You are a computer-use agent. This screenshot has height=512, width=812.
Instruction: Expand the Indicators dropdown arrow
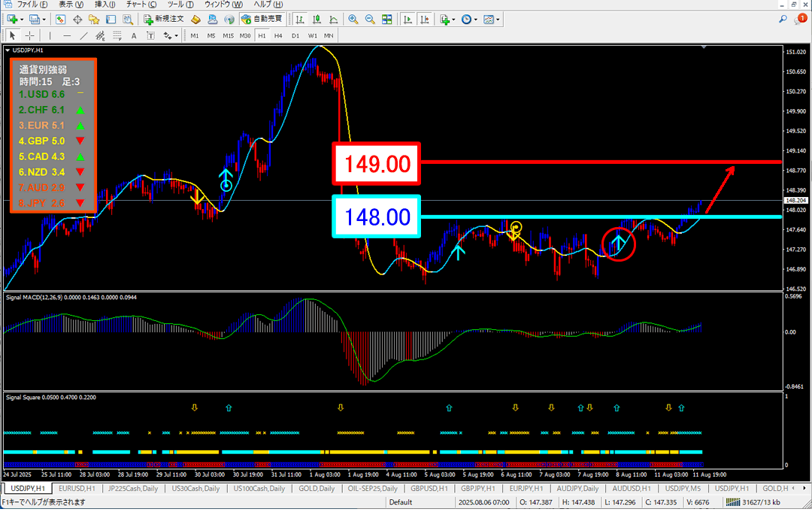pyautogui.click(x=453, y=20)
